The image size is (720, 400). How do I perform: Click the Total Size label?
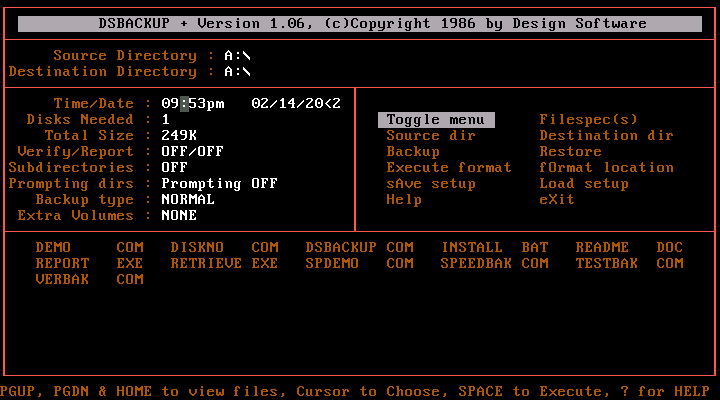point(89,135)
